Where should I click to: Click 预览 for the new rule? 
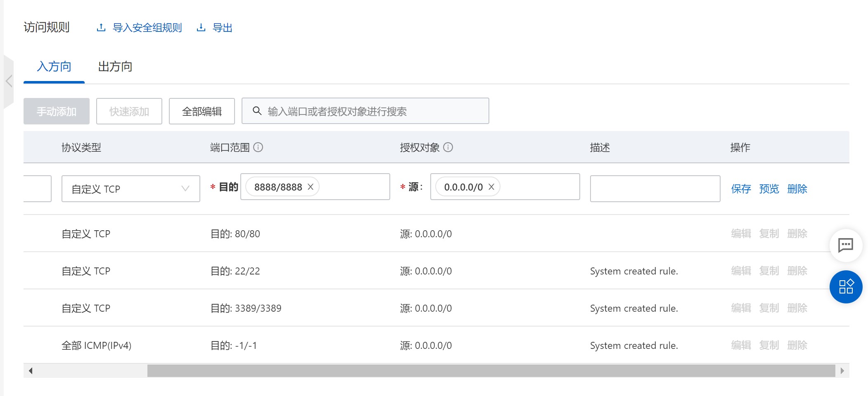tap(769, 189)
